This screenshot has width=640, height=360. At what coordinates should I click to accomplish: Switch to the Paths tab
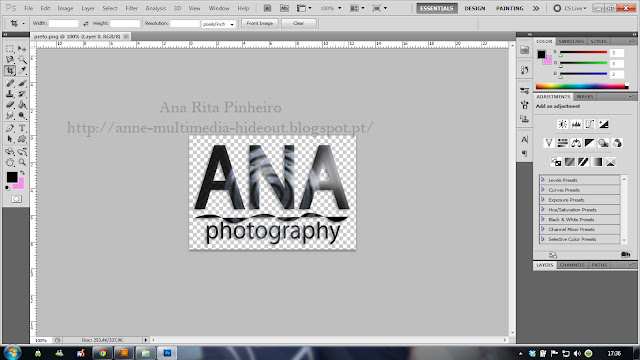(599, 265)
